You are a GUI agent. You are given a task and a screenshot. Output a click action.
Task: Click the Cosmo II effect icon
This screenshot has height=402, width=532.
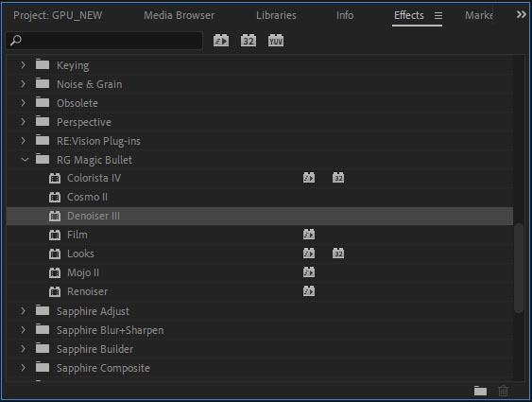(55, 197)
